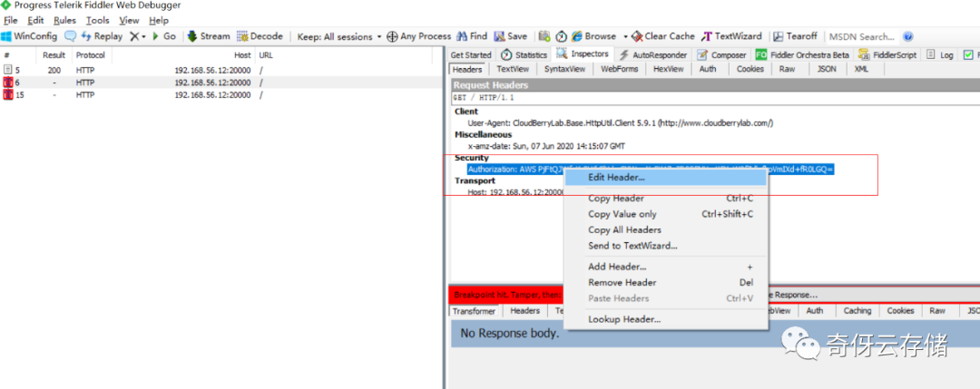The width and height of the screenshot is (980, 389).
Task: Click the camera screenshot icon
Action: [544, 36]
